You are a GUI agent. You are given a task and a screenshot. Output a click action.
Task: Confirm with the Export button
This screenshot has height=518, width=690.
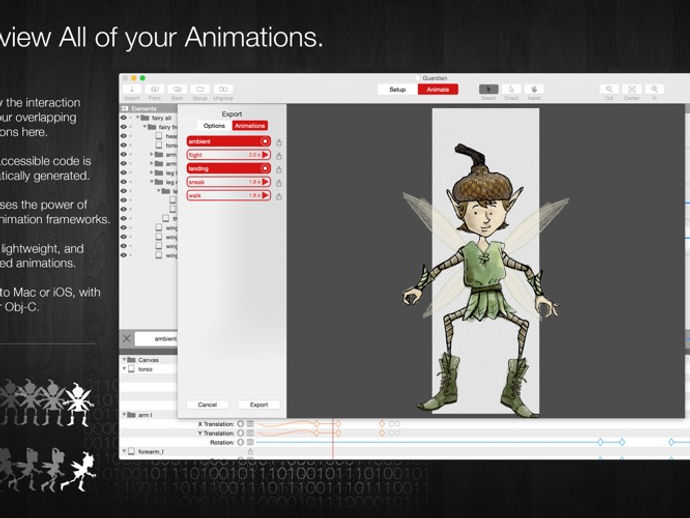pos(259,404)
